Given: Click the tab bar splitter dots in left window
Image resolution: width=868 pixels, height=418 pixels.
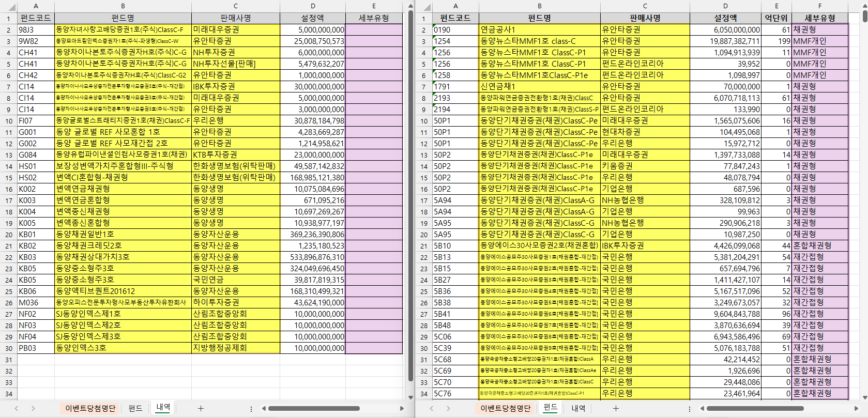Looking at the screenshot, I should [x=251, y=408].
